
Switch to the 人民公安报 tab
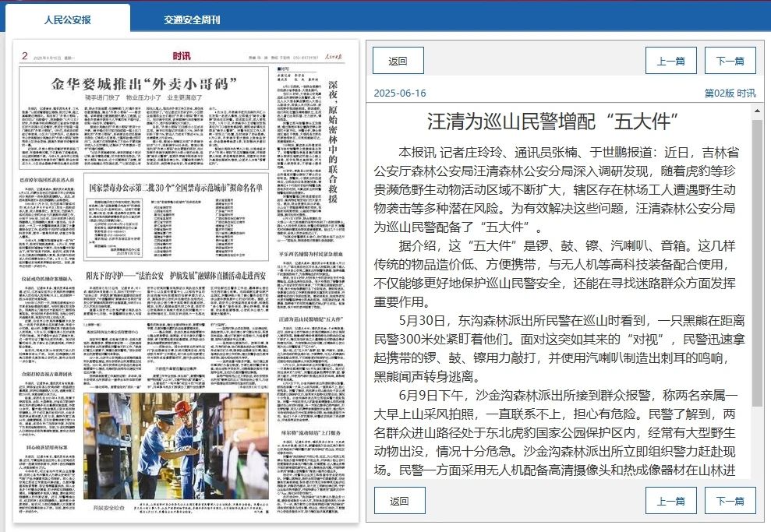(x=68, y=20)
